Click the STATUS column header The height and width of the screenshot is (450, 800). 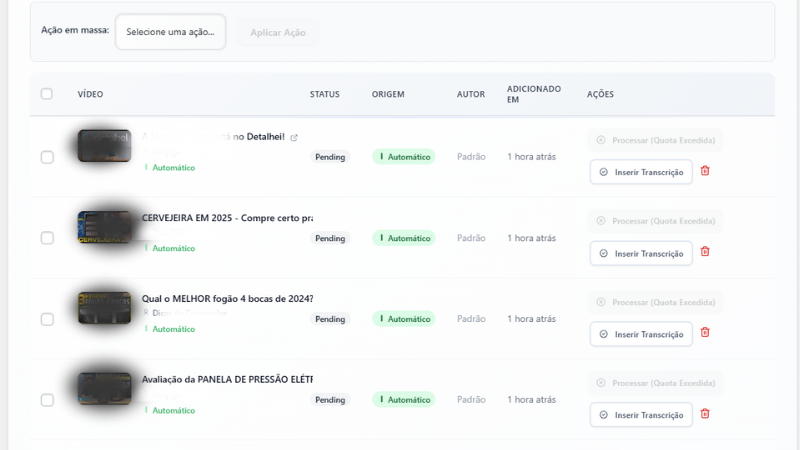point(324,94)
